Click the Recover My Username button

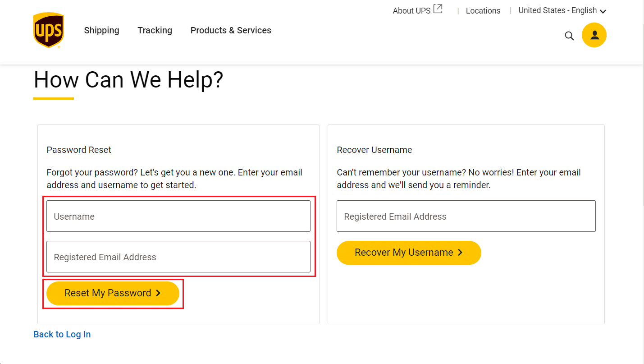(409, 253)
